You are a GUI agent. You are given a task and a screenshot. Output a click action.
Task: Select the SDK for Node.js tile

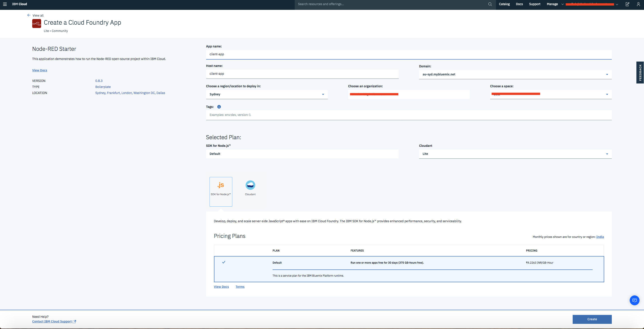click(x=221, y=192)
